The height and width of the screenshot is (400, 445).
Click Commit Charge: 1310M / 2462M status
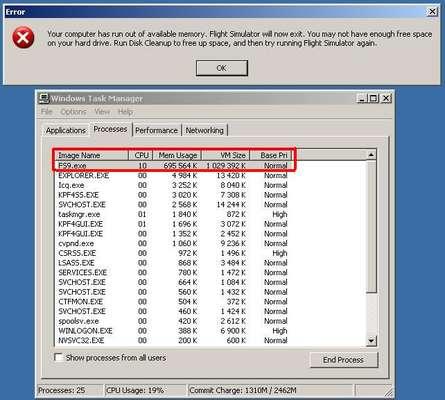point(243,390)
